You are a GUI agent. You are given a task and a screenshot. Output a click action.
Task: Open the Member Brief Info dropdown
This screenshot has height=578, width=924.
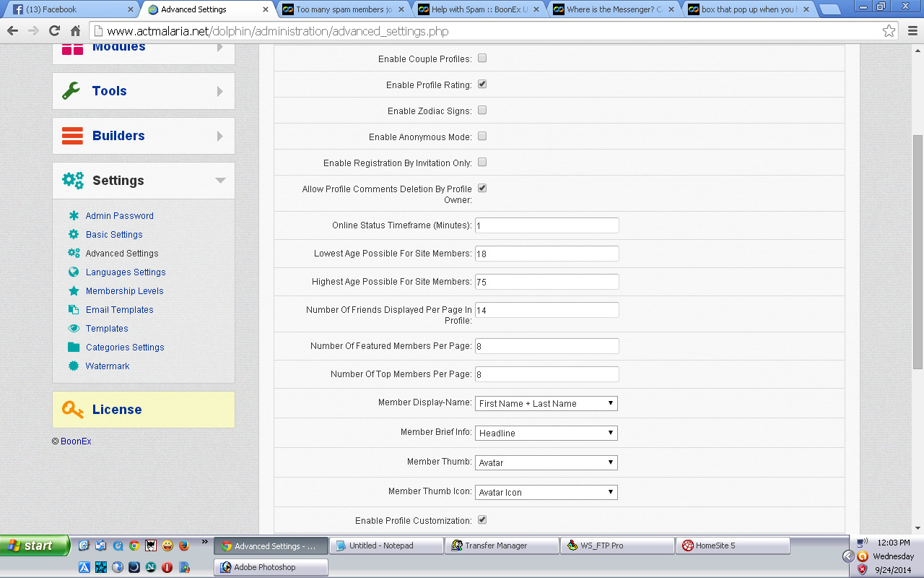coord(546,433)
